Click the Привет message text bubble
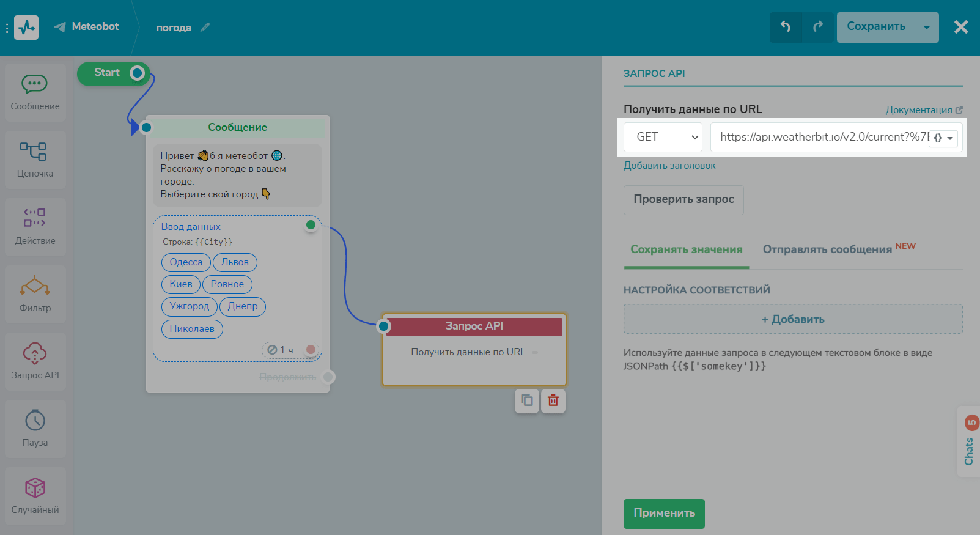Screen dimensions: 980x535 [x=237, y=175]
